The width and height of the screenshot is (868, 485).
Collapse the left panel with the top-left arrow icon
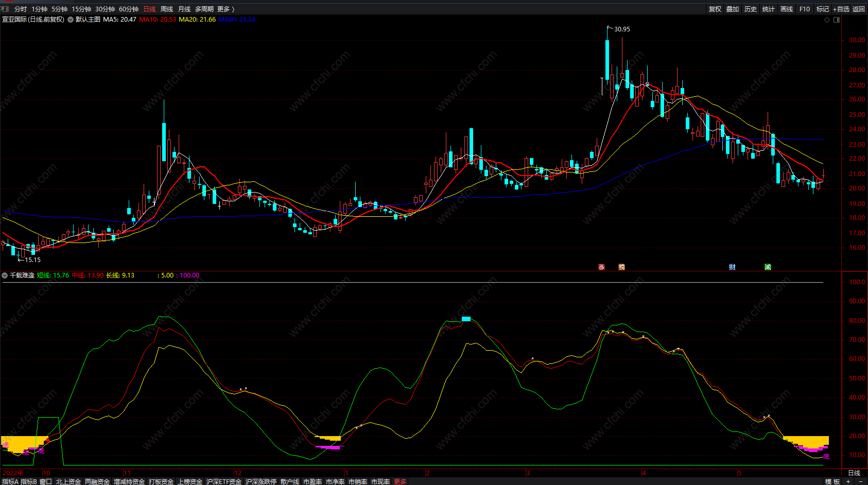point(5,9)
